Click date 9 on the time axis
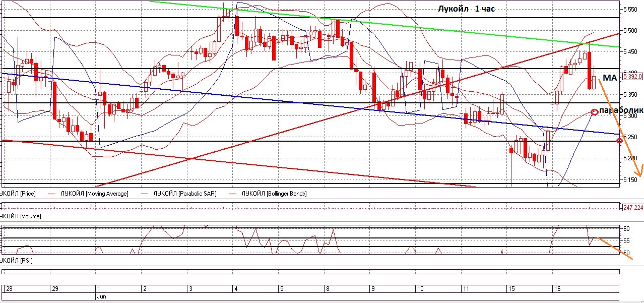644x303 pixels. [373, 289]
